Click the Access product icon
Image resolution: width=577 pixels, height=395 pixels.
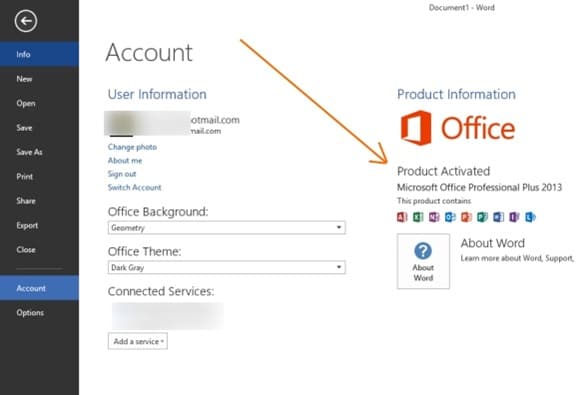point(402,217)
